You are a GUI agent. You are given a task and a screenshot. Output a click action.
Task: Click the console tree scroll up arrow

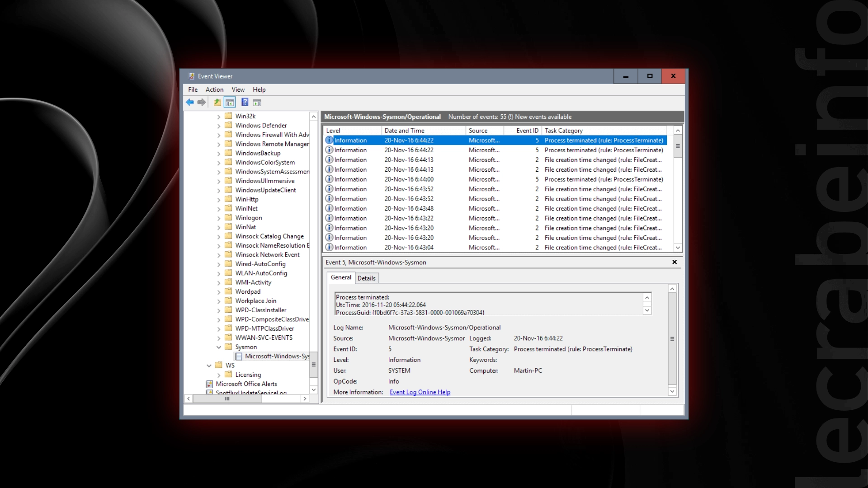(313, 117)
